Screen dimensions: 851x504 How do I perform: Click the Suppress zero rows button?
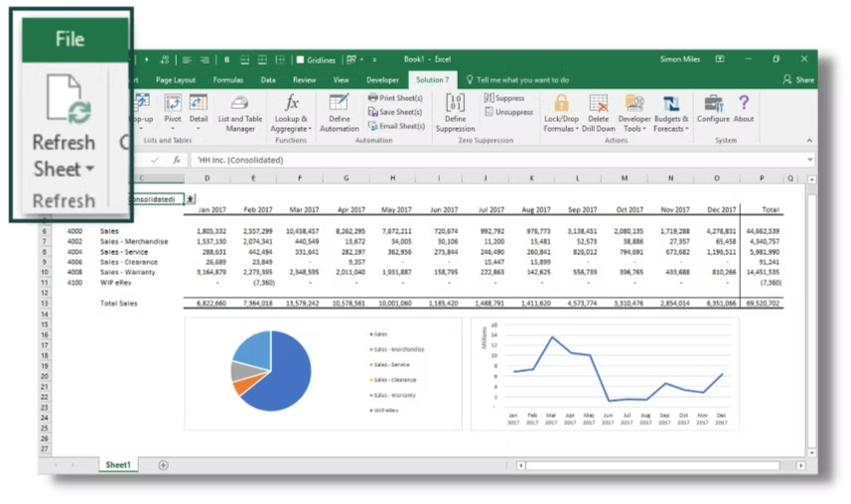point(504,98)
